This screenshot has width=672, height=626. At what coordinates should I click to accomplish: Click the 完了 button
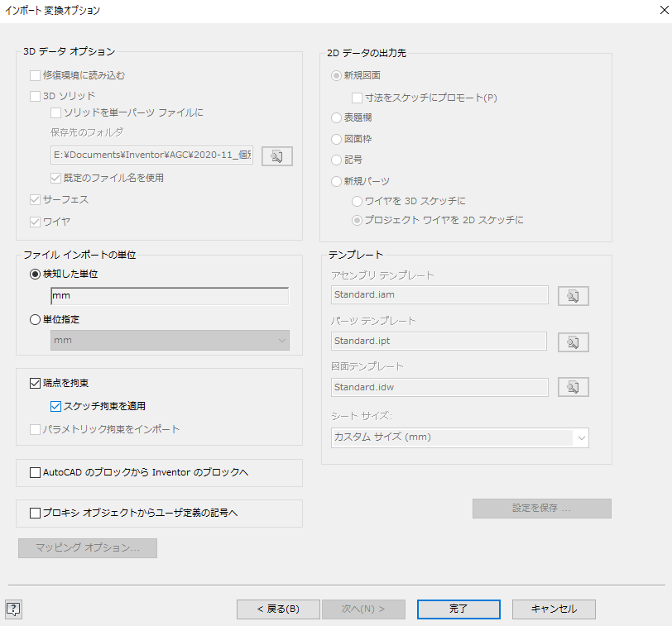tap(458, 609)
